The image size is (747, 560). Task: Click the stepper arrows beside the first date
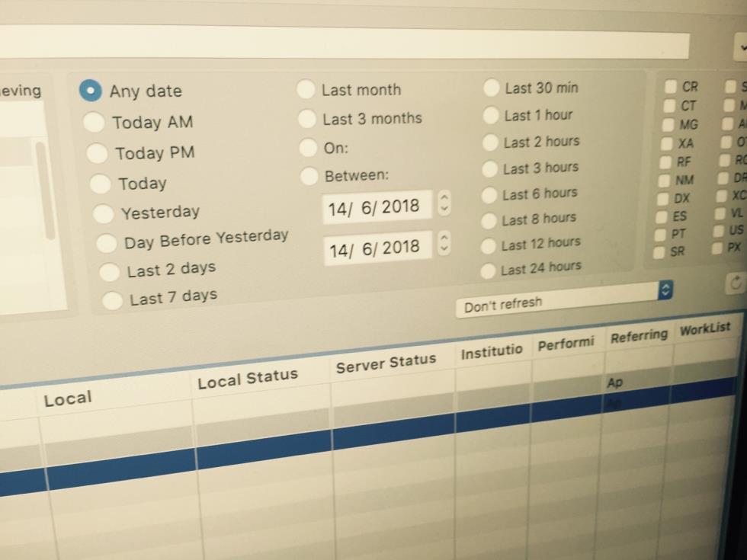(444, 203)
